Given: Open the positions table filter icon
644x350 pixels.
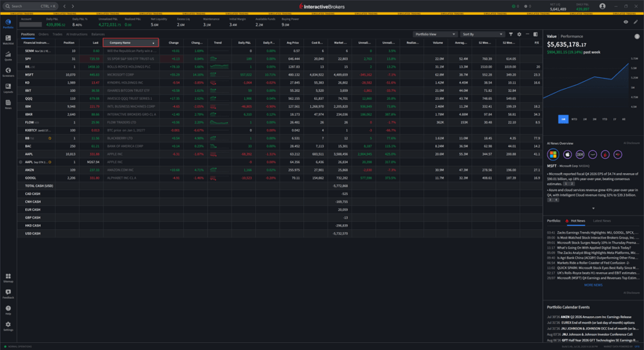Looking at the screenshot, I should point(511,34).
